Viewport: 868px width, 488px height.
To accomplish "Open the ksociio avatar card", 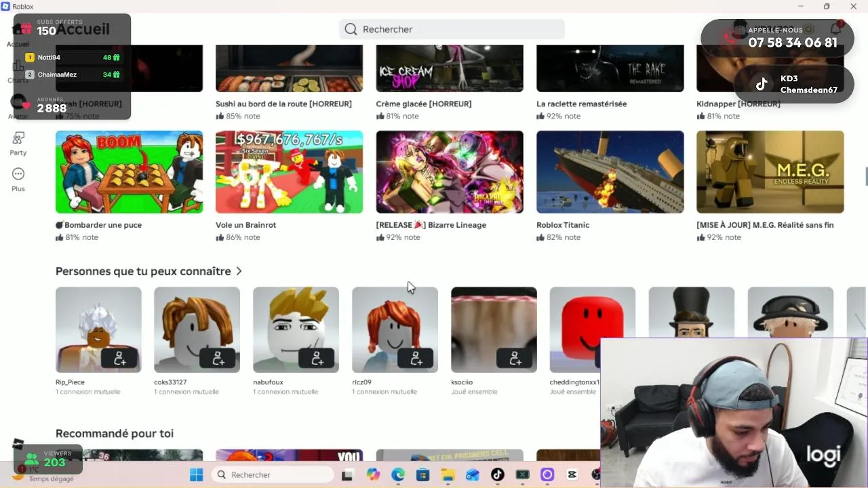I will [494, 329].
